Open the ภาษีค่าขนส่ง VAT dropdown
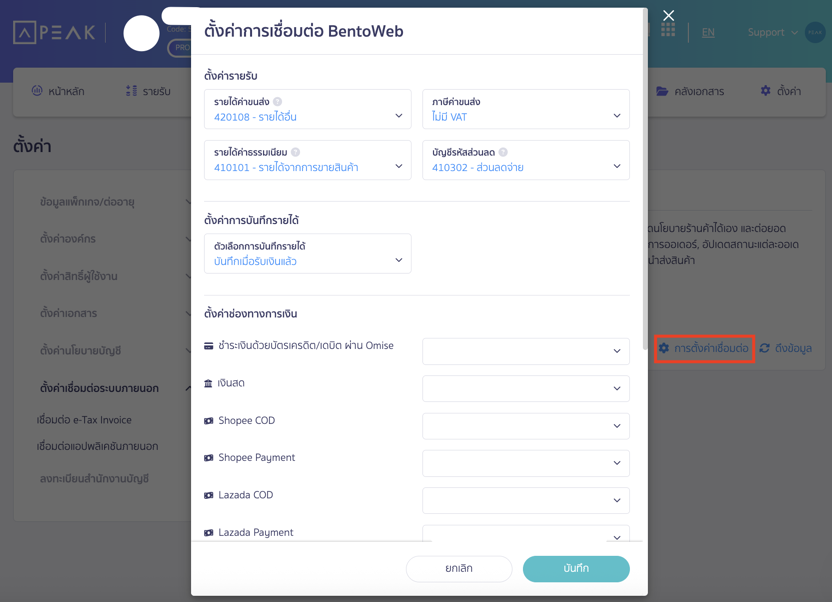 [x=525, y=110]
